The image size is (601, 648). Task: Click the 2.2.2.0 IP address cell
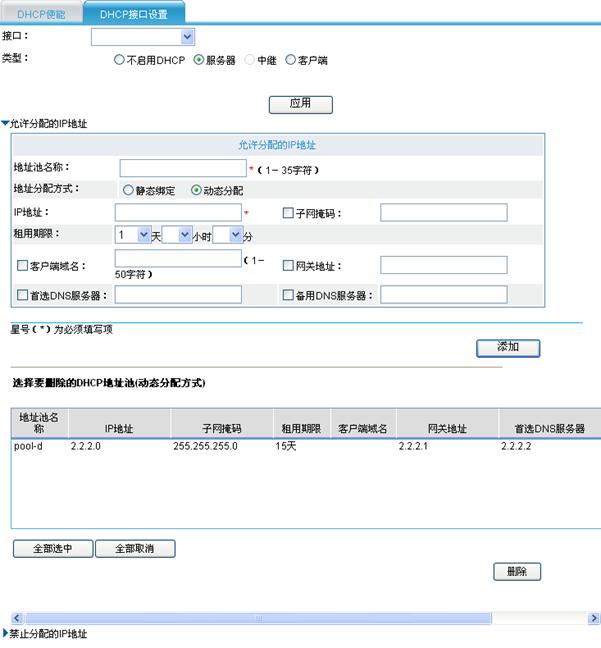86,446
